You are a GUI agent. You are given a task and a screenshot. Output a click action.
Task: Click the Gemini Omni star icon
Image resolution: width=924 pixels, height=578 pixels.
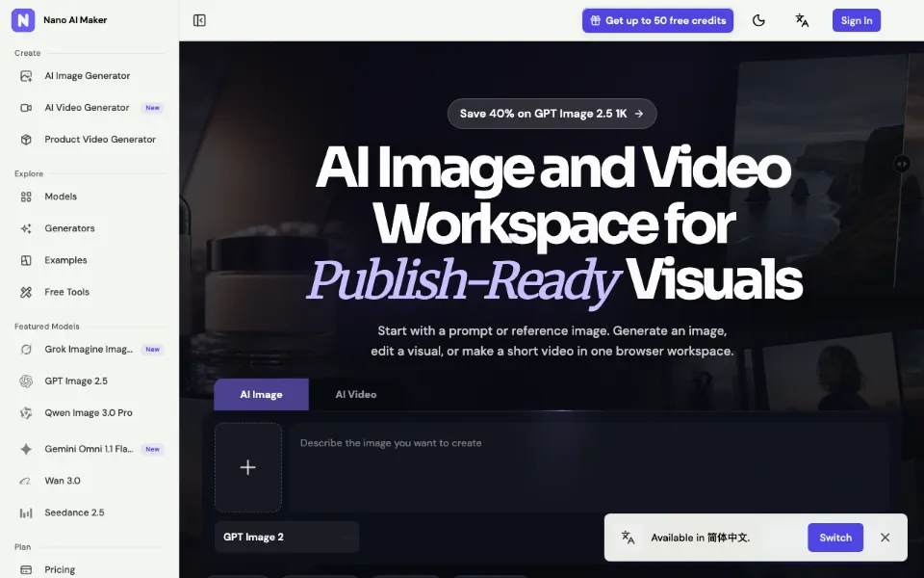(26, 450)
